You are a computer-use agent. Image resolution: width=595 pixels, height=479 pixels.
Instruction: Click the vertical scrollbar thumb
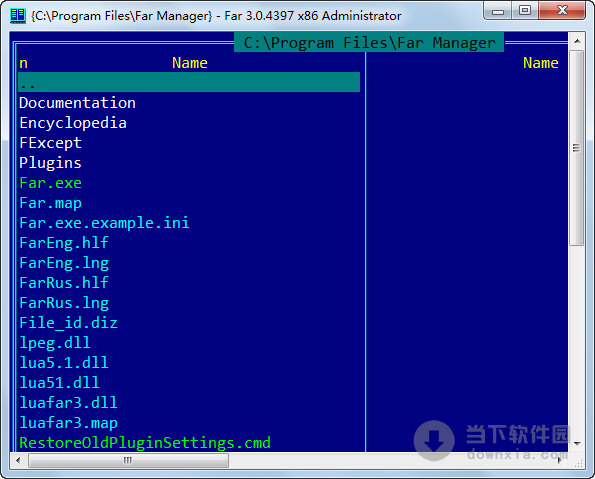(x=577, y=148)
